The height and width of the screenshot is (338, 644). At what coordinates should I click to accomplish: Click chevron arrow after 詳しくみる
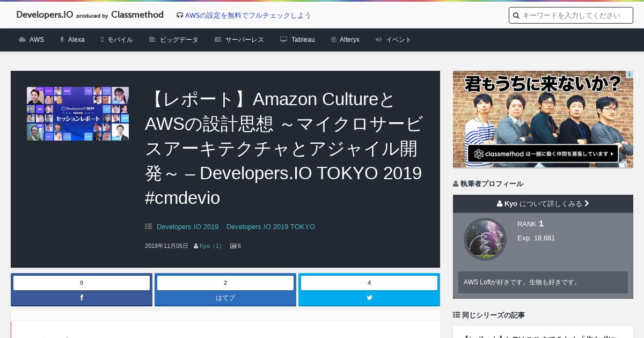tap(587, 204)
